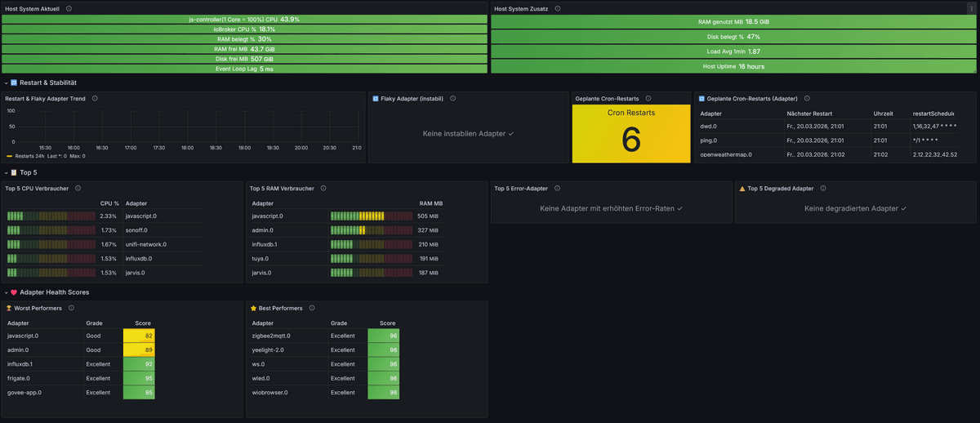Click info icon of Restart & Flaky Adapter Trend

(x=95, y=98)
